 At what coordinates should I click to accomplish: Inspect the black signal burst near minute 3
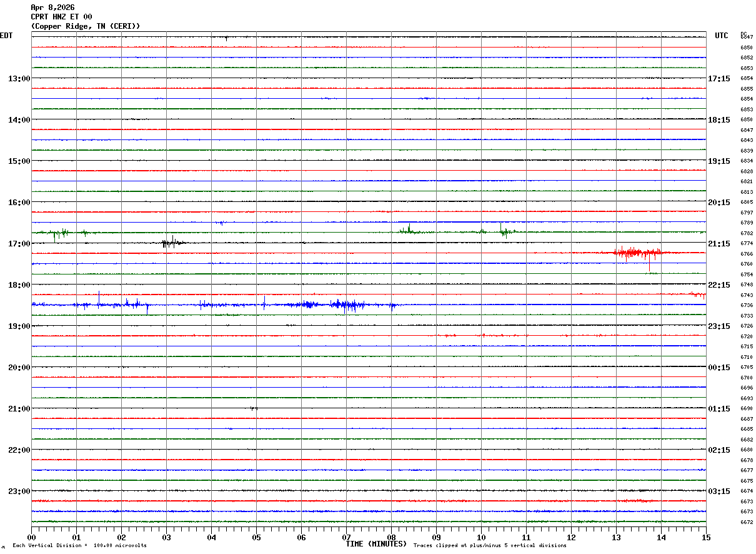tap(171, 243)
